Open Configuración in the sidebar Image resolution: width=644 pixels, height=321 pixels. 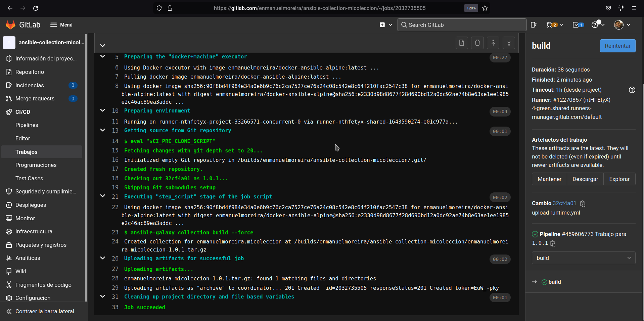pyautogui.click(x=42, y=298)
